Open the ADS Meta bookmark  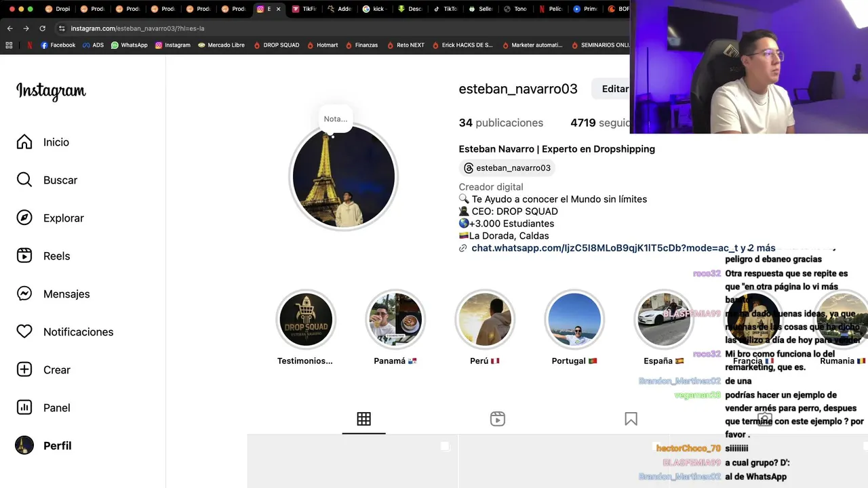pos(93,45)
